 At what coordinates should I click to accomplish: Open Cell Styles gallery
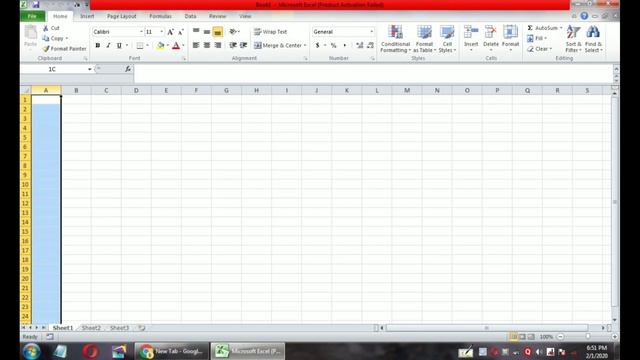447,39
